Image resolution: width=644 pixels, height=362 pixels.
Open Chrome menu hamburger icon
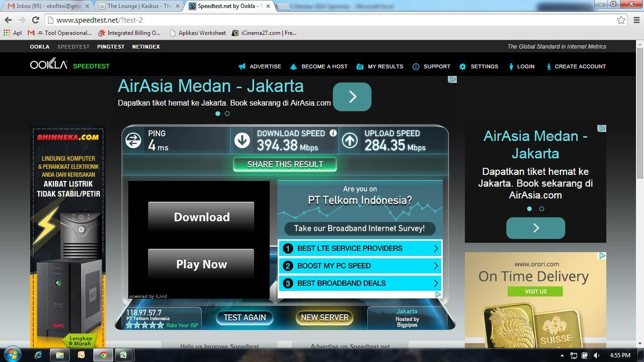pyautogui.click(x=635, y=20)
